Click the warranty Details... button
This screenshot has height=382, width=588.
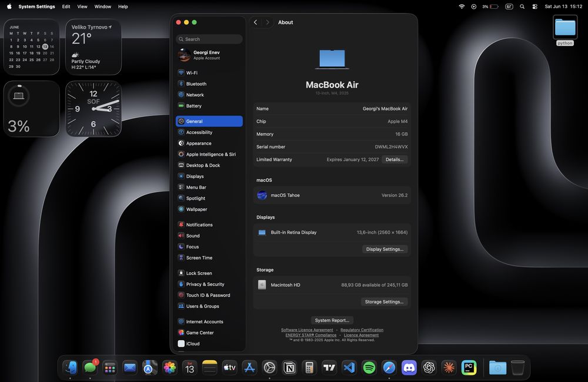(395, 159)
